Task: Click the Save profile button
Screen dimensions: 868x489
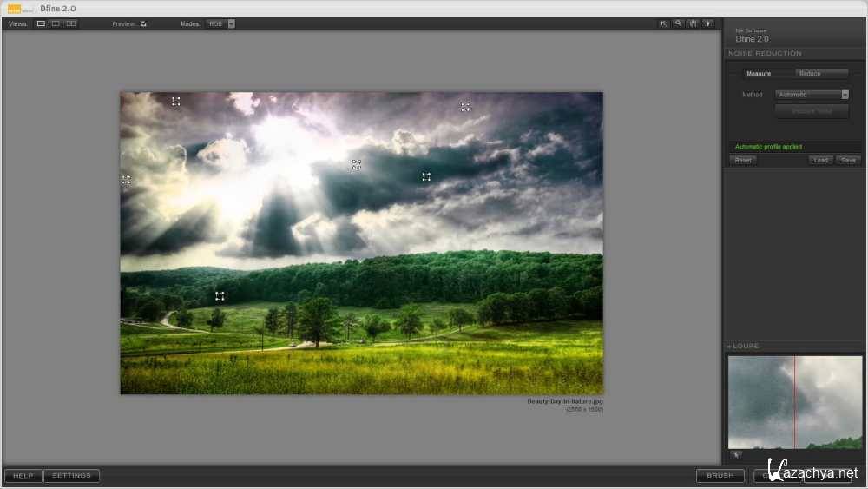Action: click(848, 160)
